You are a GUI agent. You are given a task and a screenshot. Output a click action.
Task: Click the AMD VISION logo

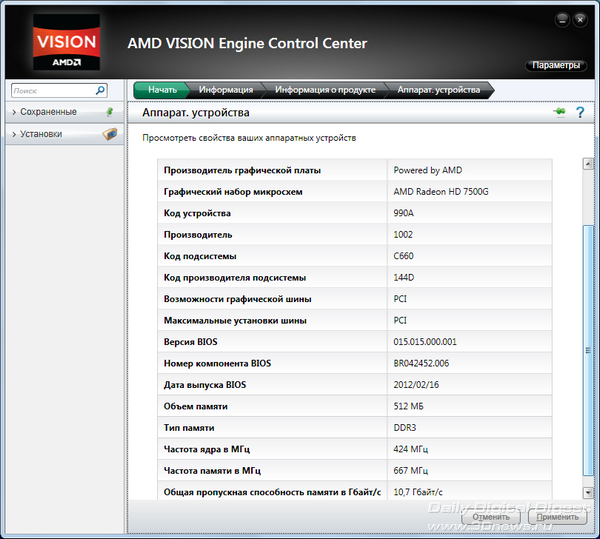coord(67,42)
